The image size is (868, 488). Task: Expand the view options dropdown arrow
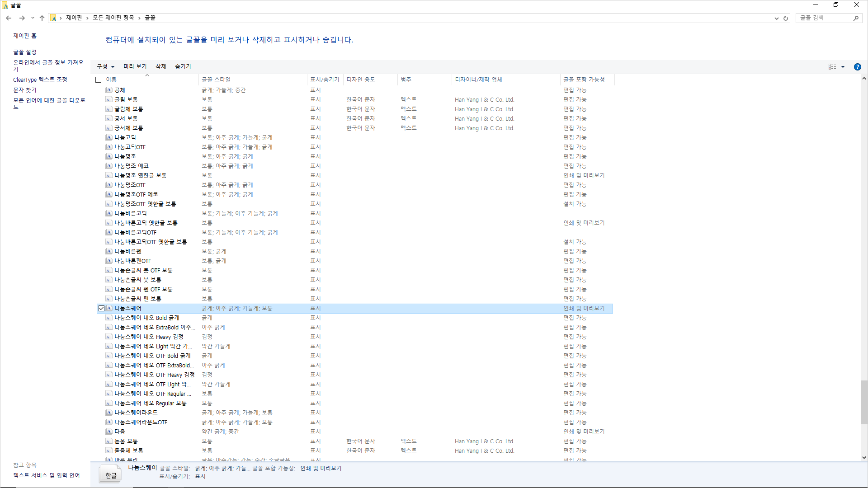843,67
